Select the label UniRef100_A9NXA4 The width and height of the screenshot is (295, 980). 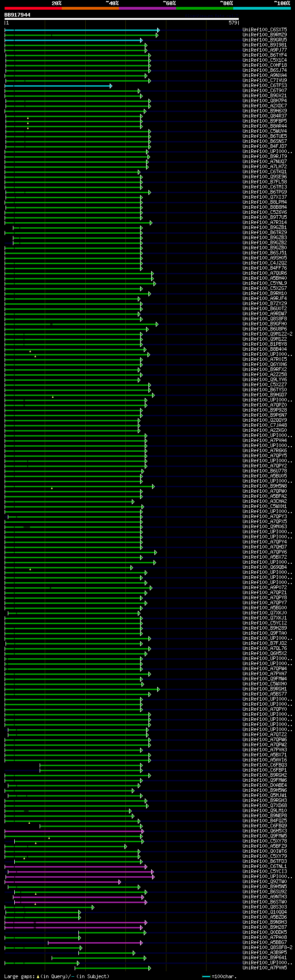(x=265, y=75)
